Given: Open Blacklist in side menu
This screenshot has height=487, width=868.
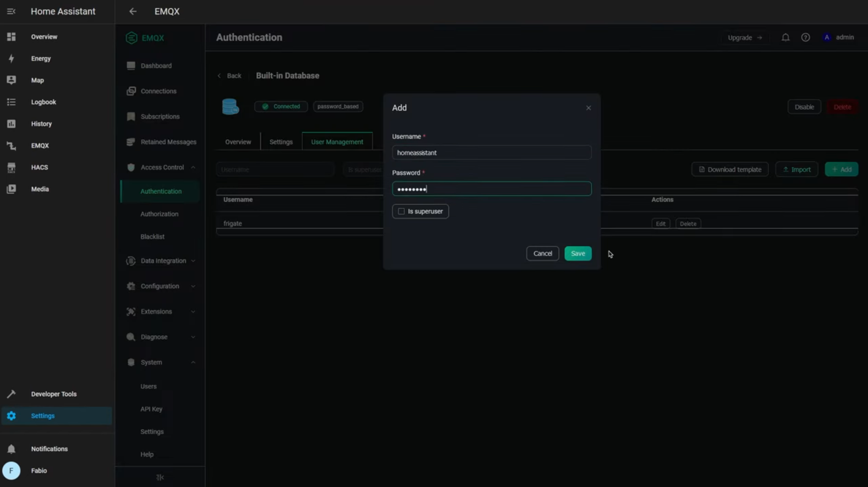Looking at the screenshot, I should click(152, 237).
